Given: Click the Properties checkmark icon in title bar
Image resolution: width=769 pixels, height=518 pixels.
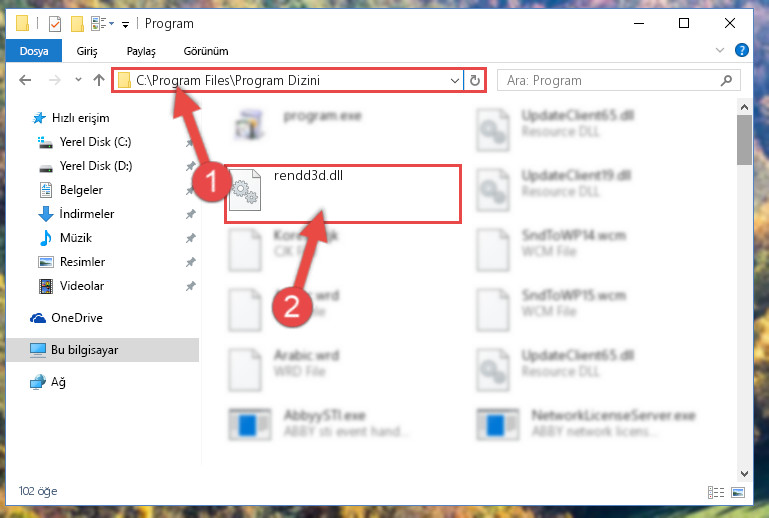Looking at the screenshot, I should tap(55, 24).
